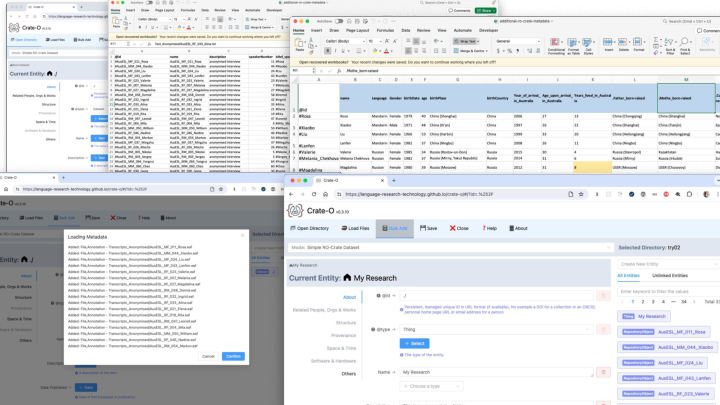Select About section in My Research sidebar
Viewport: 720px width, 405px height.
coord(349,297)
